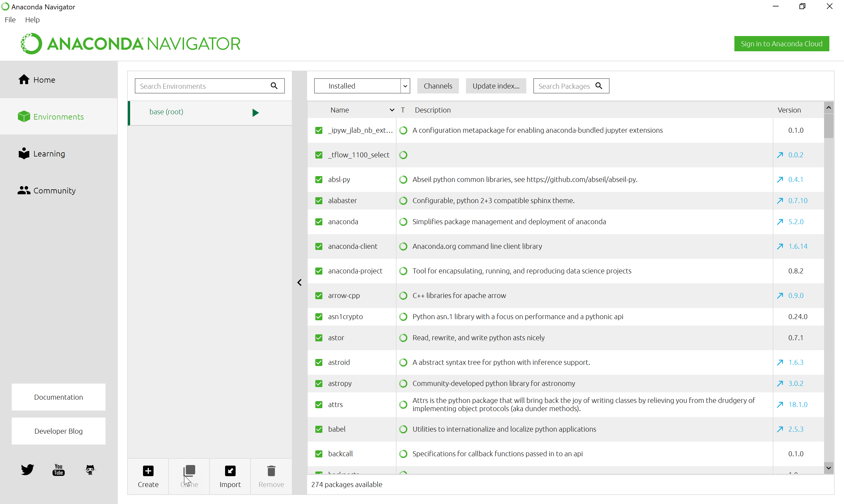Click the upgrade arrow for absl-py

[x=780, y=179]
